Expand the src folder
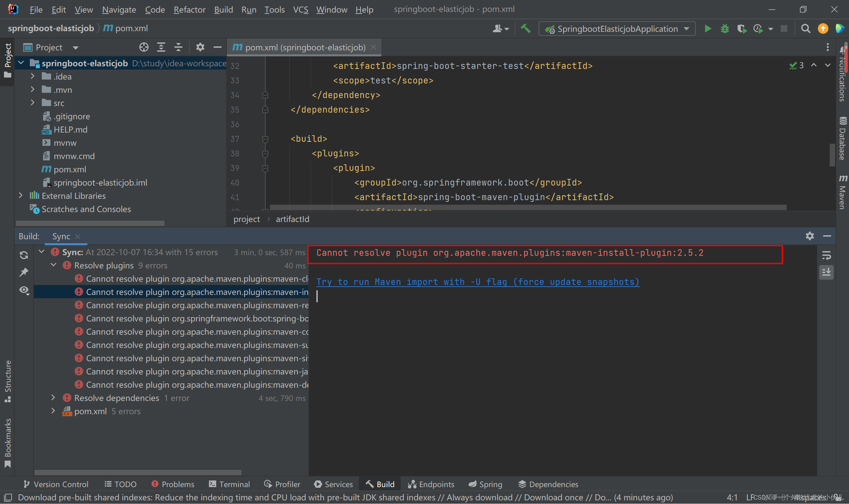This screenshot has width=849, height=504. [x=33, y=103]
